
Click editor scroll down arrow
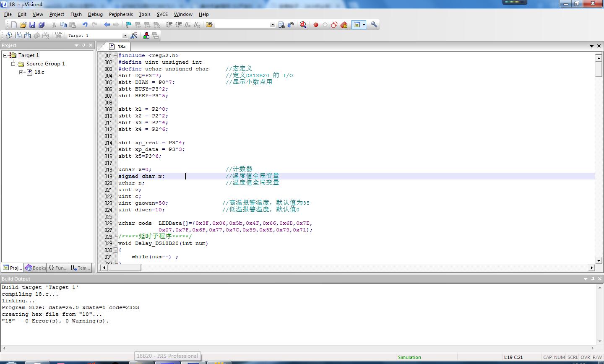599,260
